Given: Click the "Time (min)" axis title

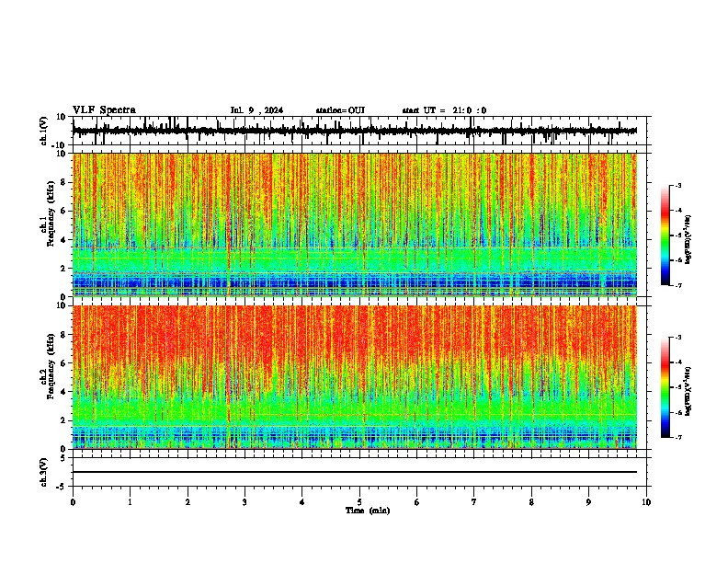Looking at the screenshot, I should click(368, 511).
